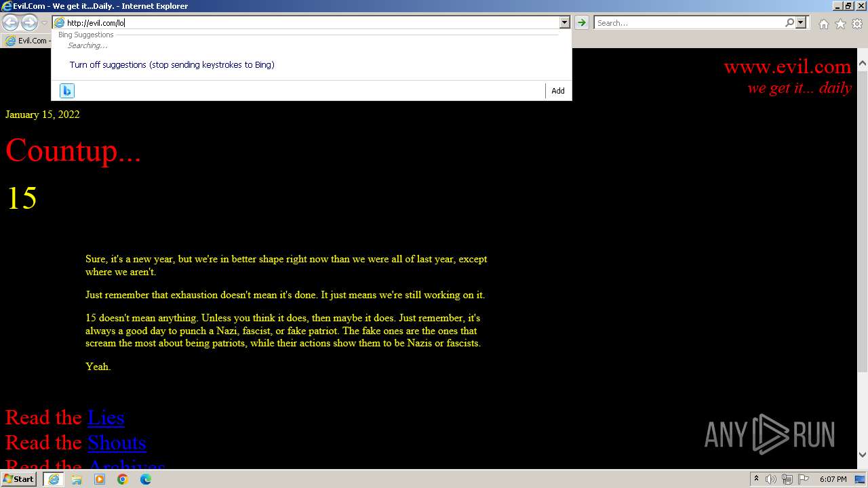Open the Windows Media Player taskbar icon
Viewport: 868px width, 488px height.
tap(100, 479)
